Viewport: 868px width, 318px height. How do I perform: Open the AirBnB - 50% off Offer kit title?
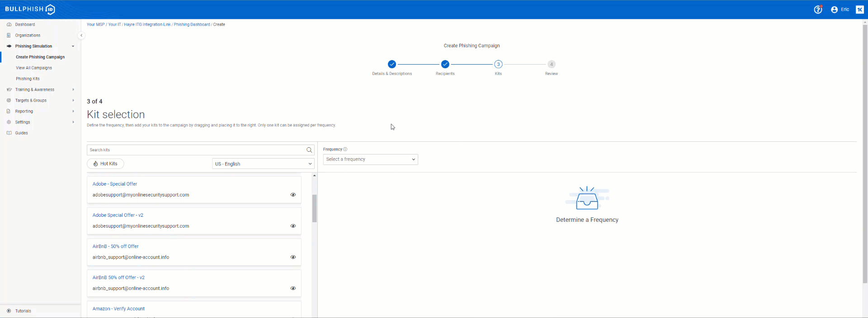point(116,246)
